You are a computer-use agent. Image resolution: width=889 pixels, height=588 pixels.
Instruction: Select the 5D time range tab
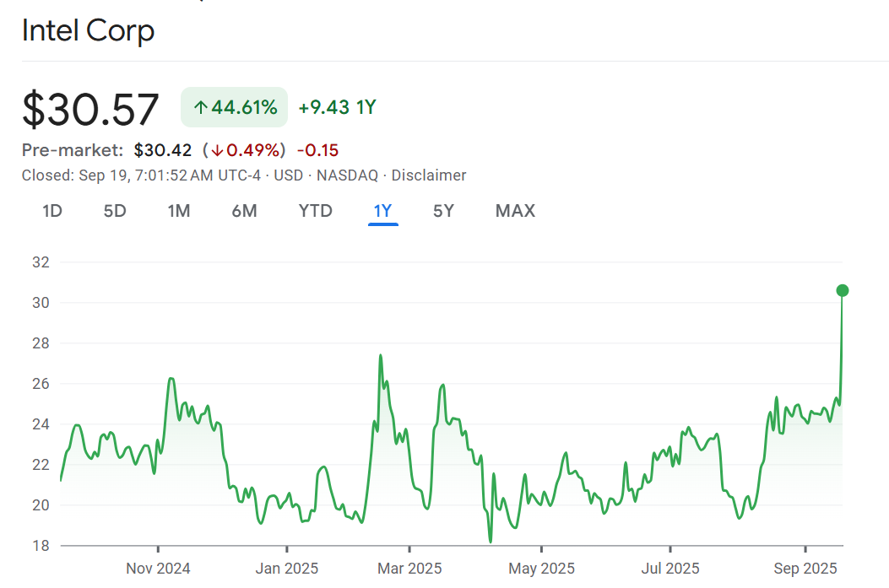pos(115,211)
